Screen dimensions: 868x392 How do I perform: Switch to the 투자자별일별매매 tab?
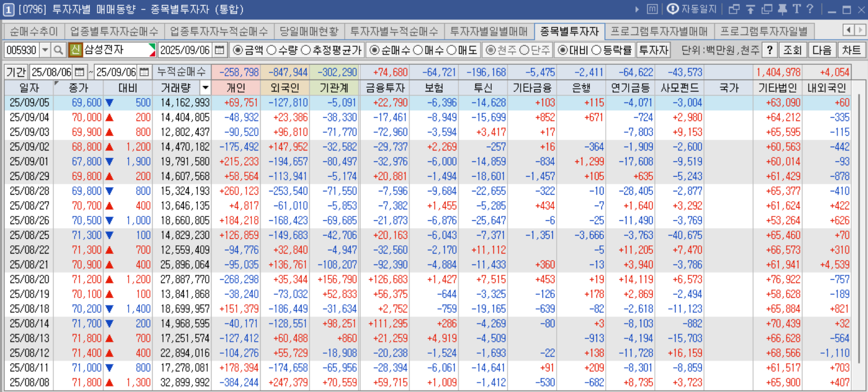coord(489,32)
